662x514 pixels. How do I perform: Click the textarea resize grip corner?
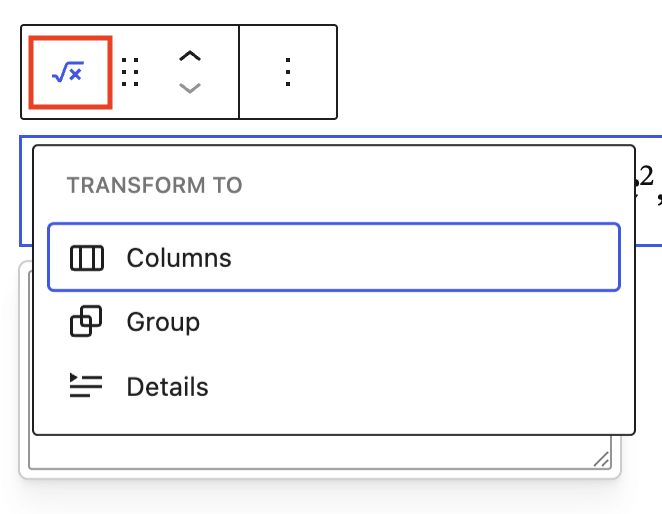[601, 459]
